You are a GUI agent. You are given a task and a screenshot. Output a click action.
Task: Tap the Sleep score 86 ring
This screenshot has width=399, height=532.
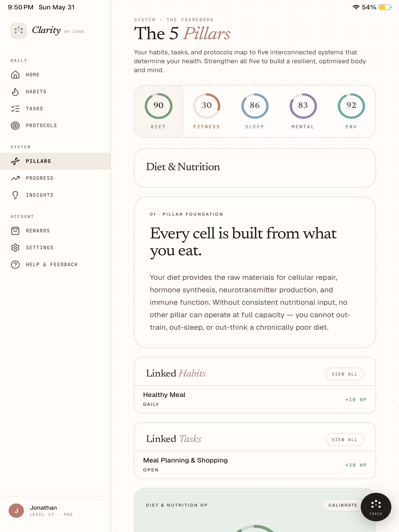click(x=255, y=106)
